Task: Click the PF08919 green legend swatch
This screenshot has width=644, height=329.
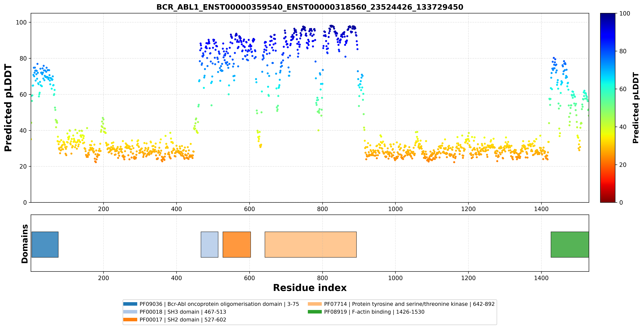Action: click(x=315, y=312)
